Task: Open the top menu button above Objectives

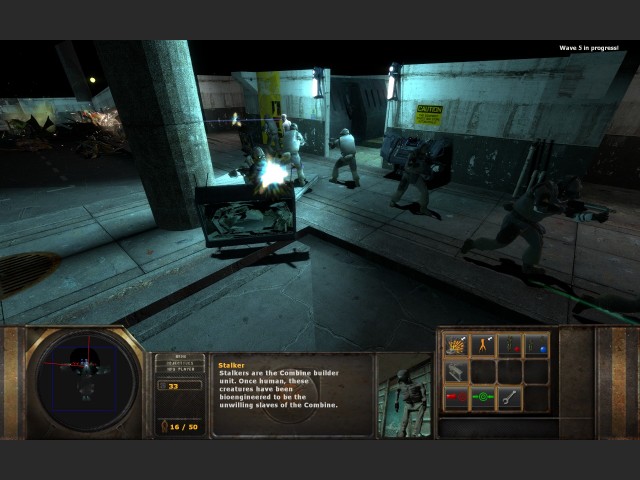Action: pyautogui.click(x=180, y=357)
